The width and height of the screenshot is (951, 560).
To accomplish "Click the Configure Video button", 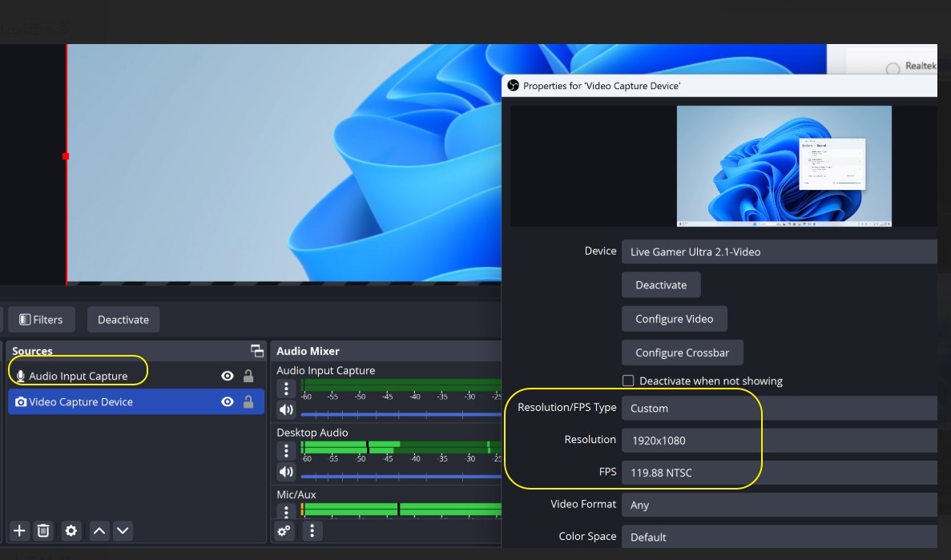I will click(x=674, y=319).
